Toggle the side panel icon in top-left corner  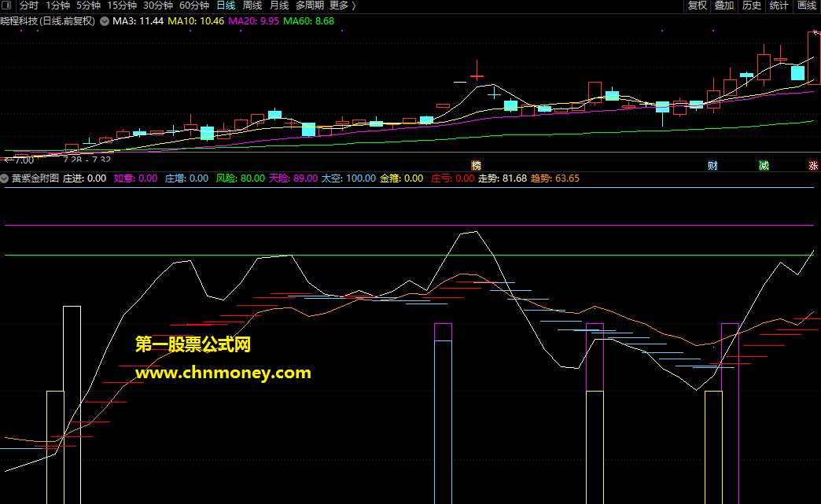click(7, 6)
